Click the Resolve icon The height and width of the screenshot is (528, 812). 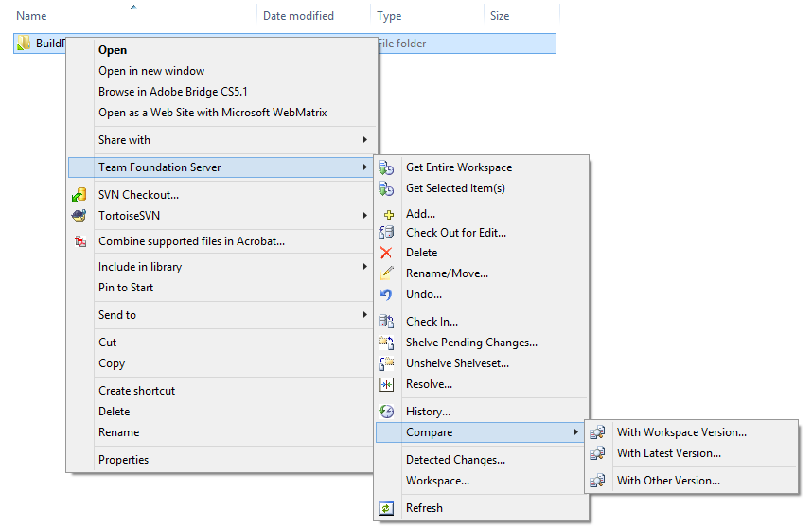click(x=386, y=384)
